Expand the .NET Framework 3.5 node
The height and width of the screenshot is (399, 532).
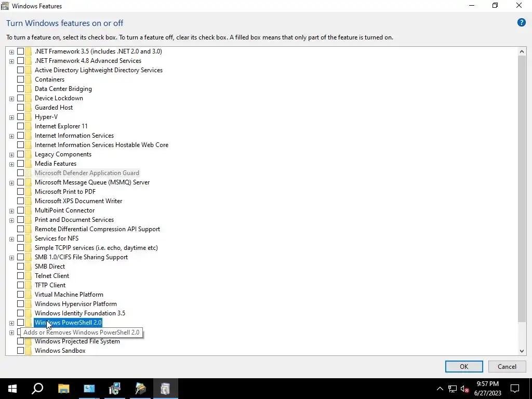pos(11,52)
